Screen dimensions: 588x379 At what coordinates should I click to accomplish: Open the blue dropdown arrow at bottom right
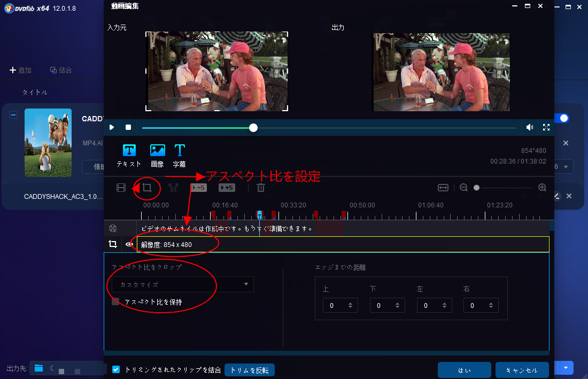(x=566, y=368)
